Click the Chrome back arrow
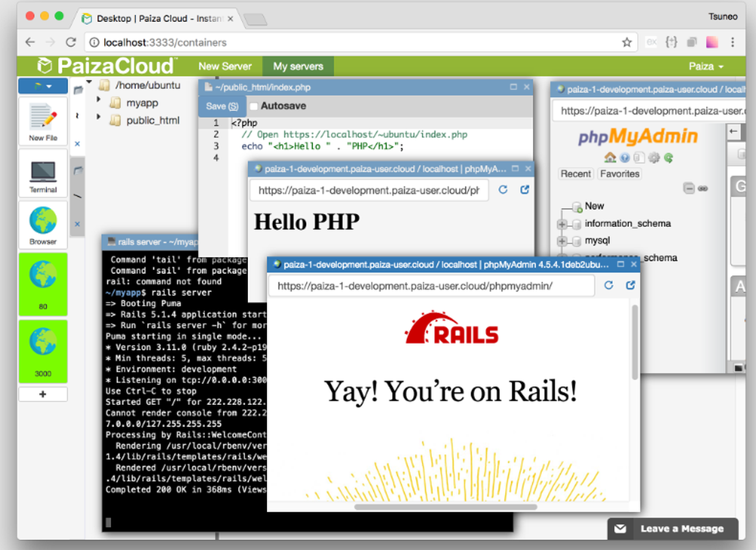The width and height of the screenshot is (756, 550). tap(30, 42)
